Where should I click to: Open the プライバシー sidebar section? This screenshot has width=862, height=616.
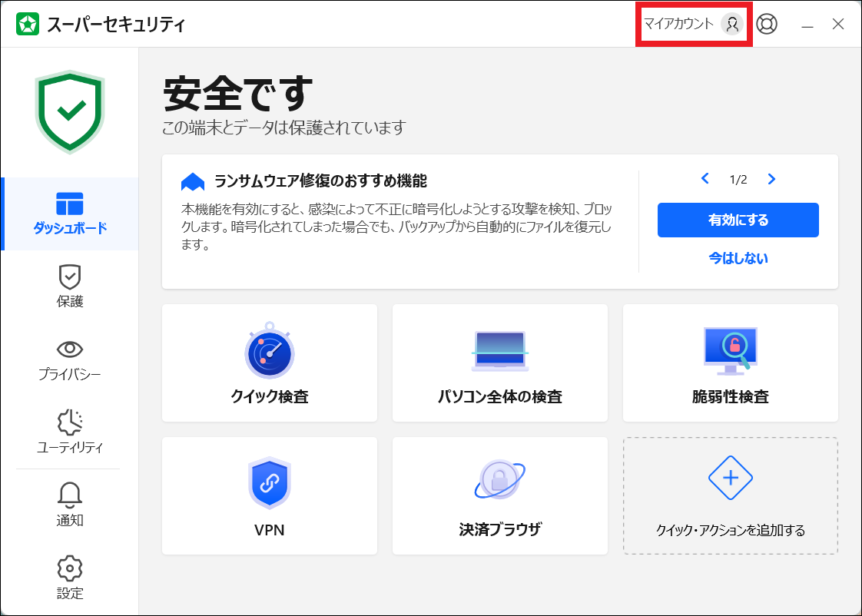click(70, 360)
